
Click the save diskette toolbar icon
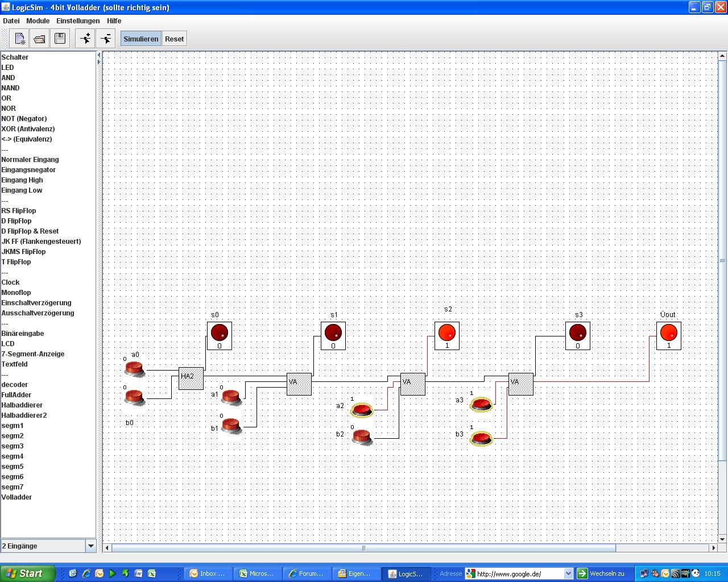point(60,39)
